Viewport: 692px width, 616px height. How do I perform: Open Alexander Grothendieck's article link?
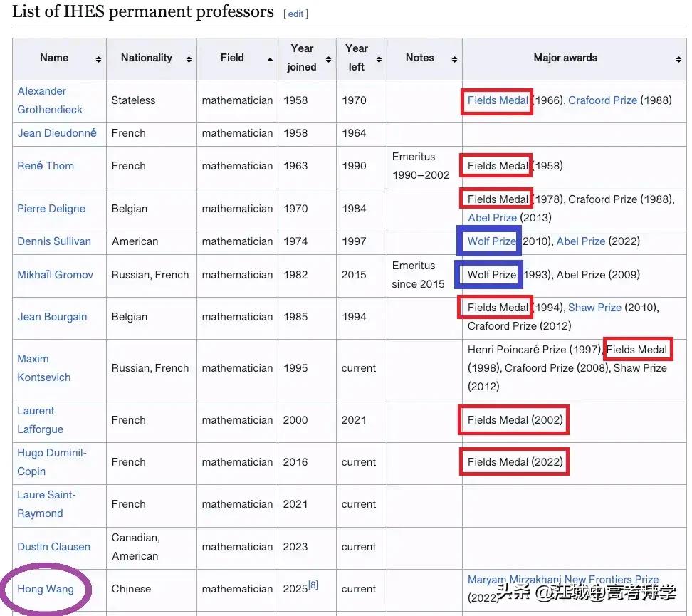49,100
